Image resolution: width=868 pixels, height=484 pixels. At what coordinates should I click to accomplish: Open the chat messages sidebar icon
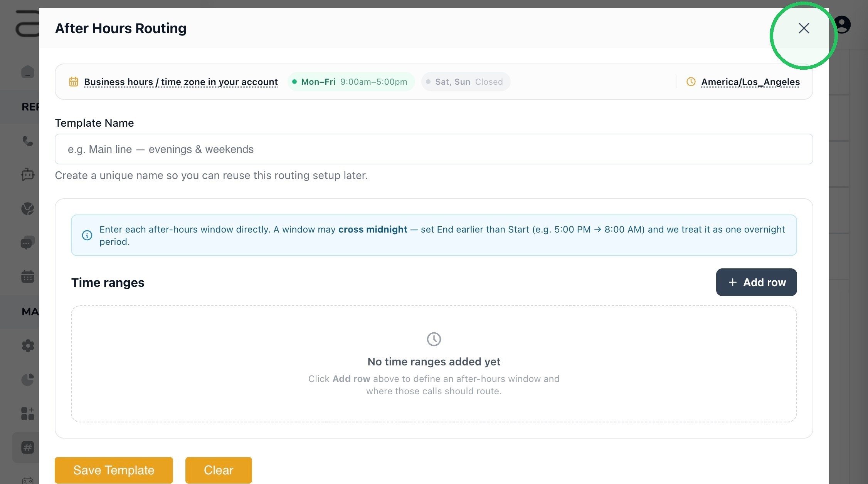coord(28,243)
